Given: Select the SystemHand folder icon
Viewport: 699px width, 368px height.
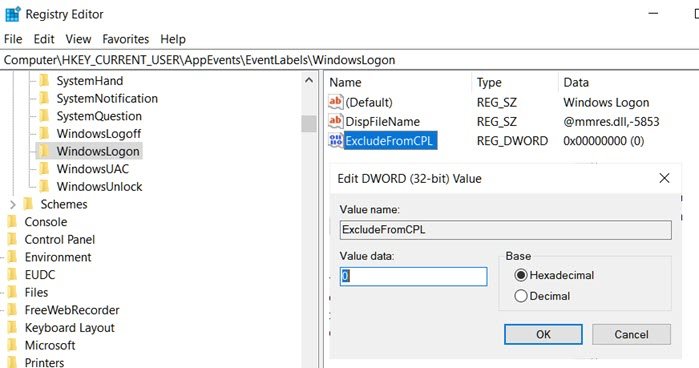Looking at the screenshot, I should [x=44, y=81].
